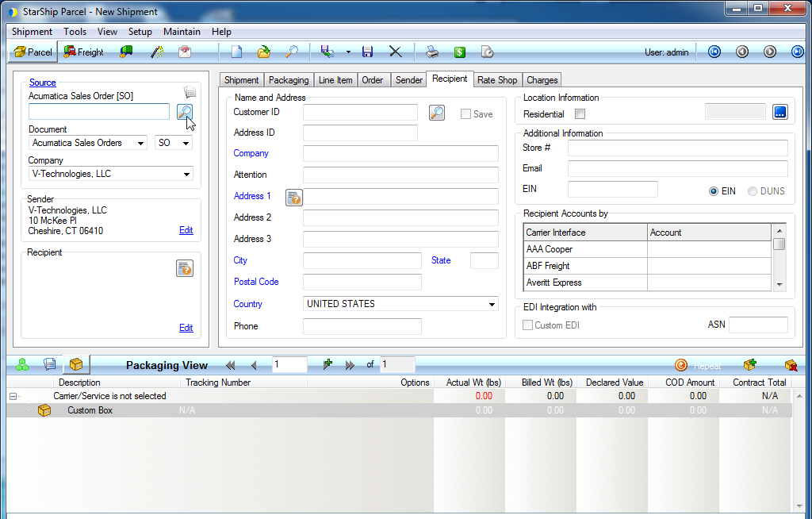Expand the arrow next to the save-with-arrows icon

(348, 52)
